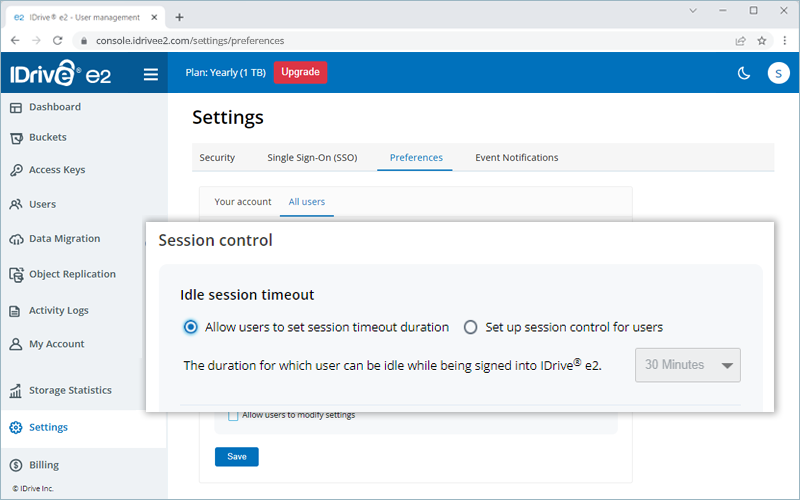Click the red Upgrade button
Image resolution: width=800 pixels, height=500 pixels.
pos(300,72)
